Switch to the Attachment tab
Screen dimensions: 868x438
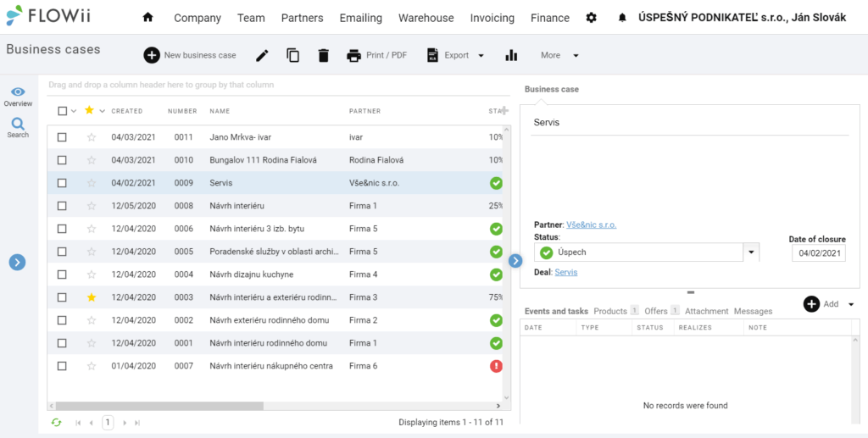(706, 312)
